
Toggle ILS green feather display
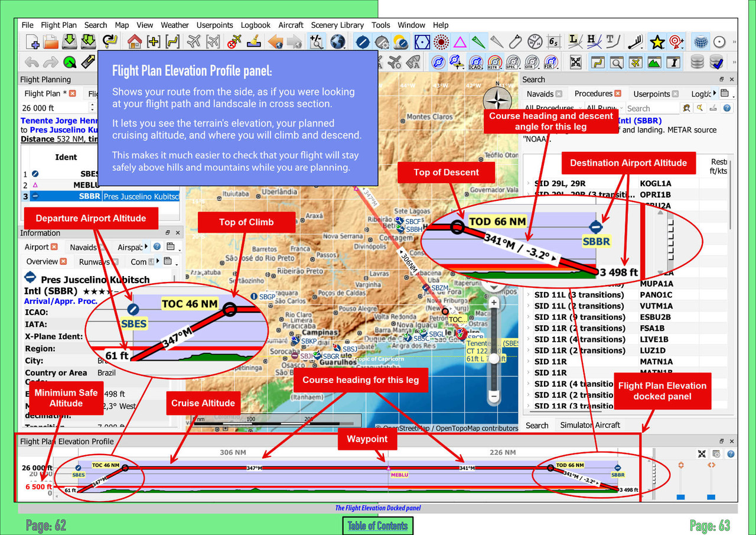[x=480, y=41]
